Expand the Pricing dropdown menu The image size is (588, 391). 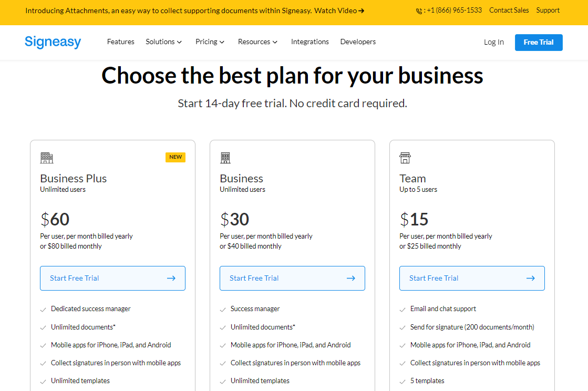(210, 42)
